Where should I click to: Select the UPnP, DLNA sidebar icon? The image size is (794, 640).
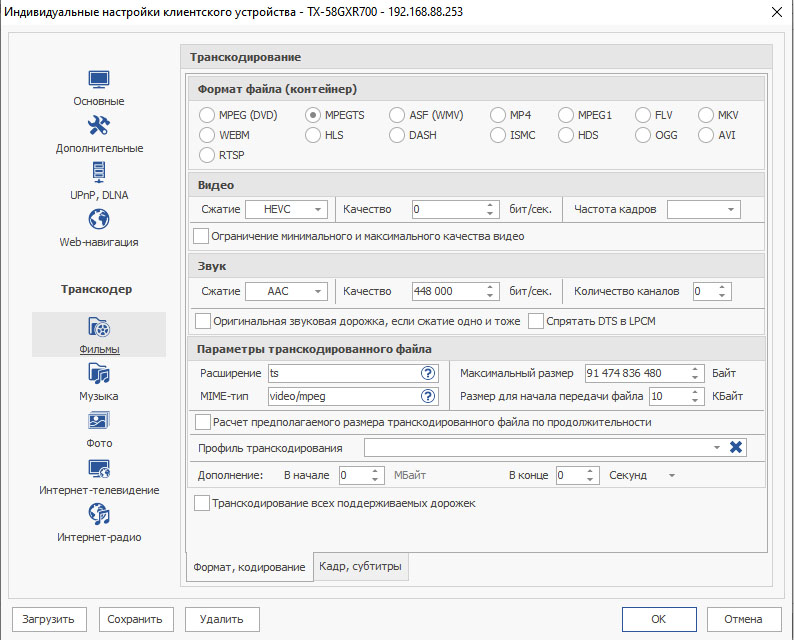coord(98,173)
